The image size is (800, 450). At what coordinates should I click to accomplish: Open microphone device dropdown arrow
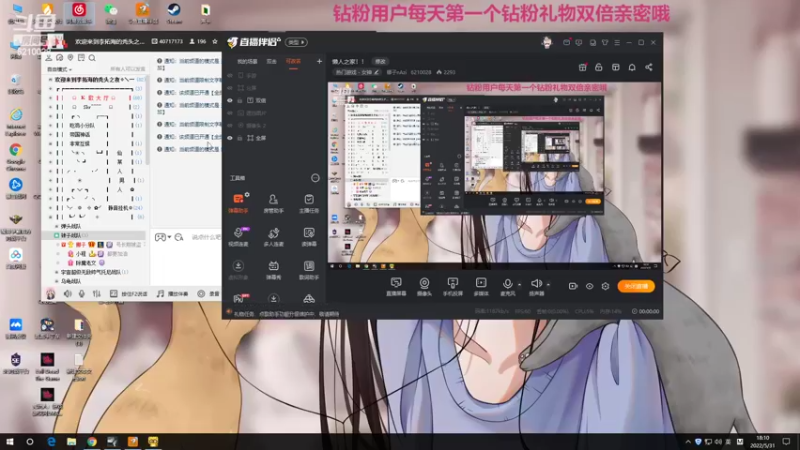pos(519,285)
